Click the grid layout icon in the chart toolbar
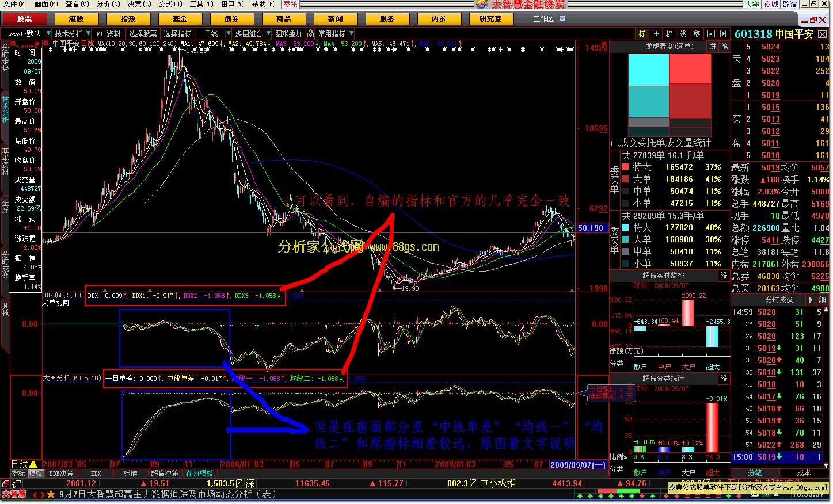Screen dimensions: 833x504 [x=656, y=34]
